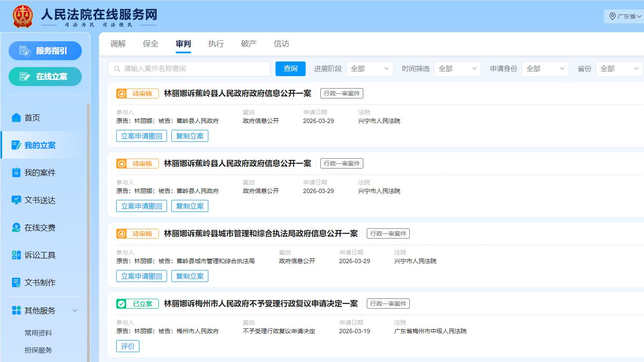Select the 行政一审案件 tag on first case
The image size is (644, 362).
(x=341, y=93)
